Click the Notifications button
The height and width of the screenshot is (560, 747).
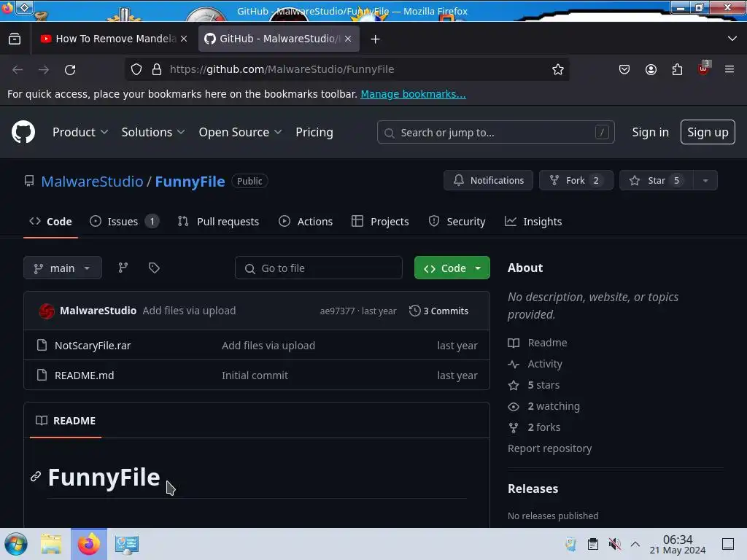point(488,181)
